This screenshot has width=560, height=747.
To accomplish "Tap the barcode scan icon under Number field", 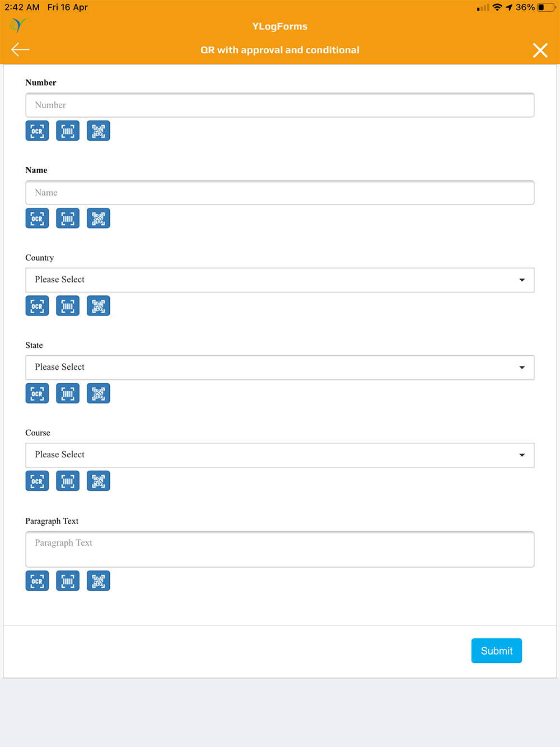I will click(68, 131).
